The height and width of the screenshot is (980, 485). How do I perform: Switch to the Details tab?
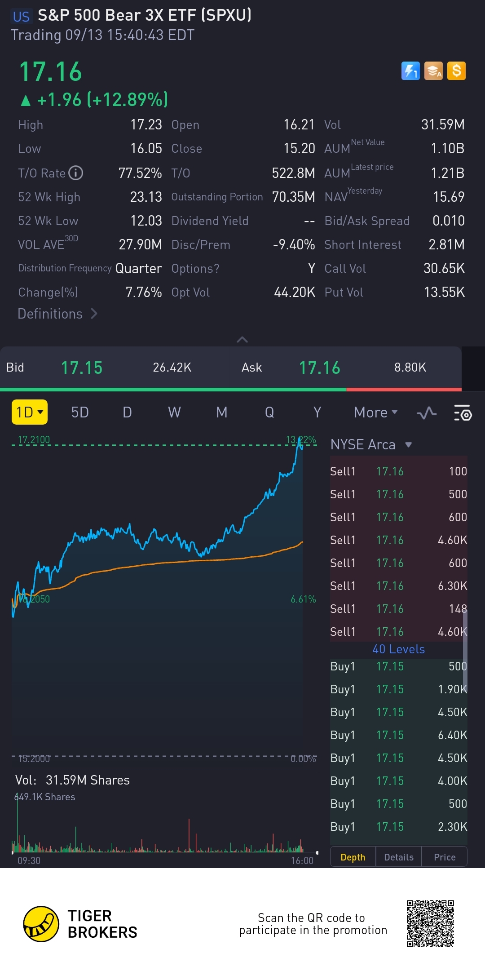point(399,857)
